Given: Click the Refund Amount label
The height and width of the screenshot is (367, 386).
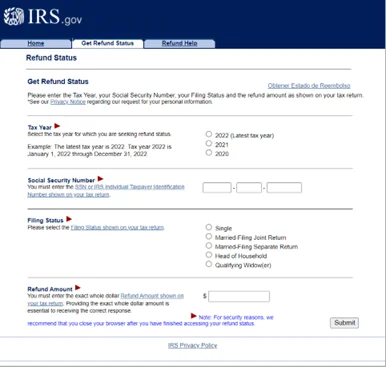Looking at the screenshot, I should [x=50, y=289].
